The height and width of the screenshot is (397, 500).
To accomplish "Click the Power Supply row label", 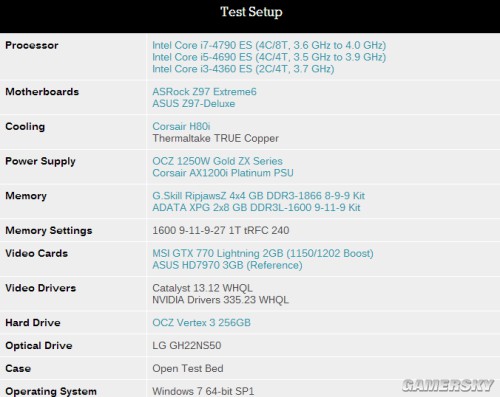I will pyautogui.click(x=40, y=161).
